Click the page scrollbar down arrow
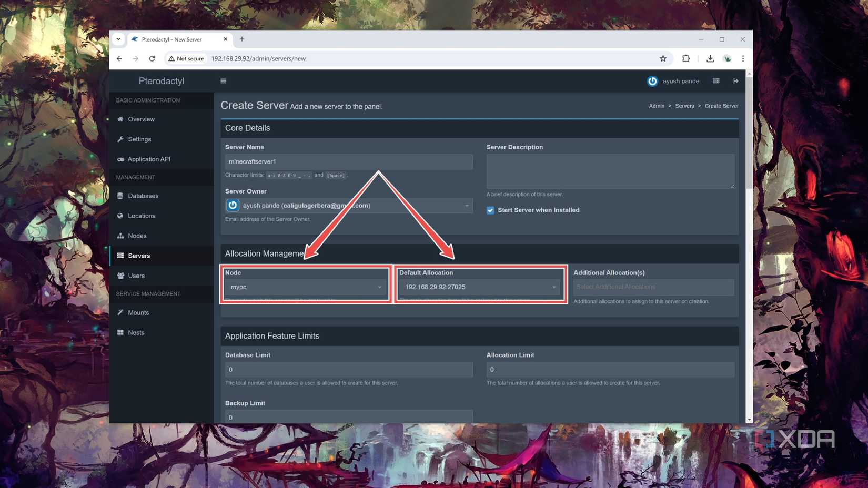Image resolution: width=868 pixels, height=488 pixels. 749,420
